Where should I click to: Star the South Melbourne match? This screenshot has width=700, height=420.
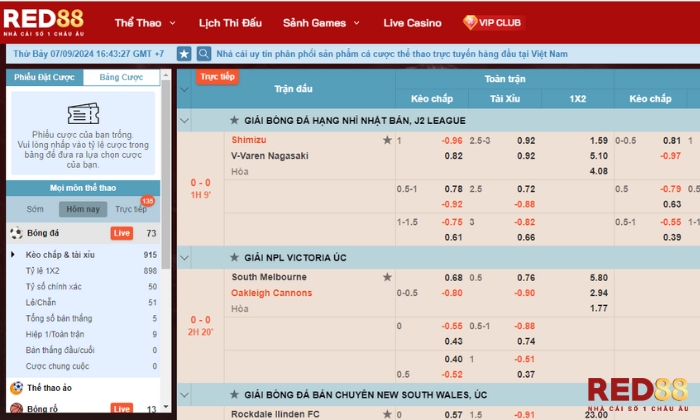click(387, 277)
